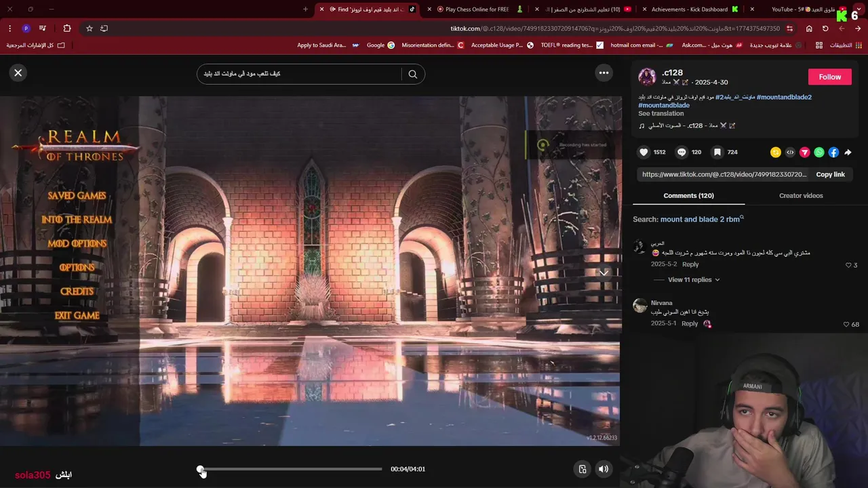The width and height of the screenshot is (868, 488).
Task: Open the original sound music link
Action: [x=688, y=125]
